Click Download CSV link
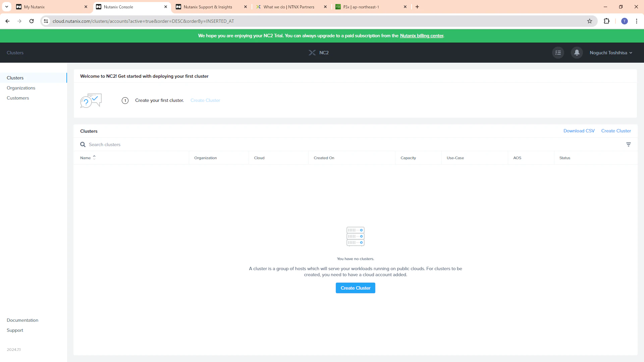 (x=579, y=131)
